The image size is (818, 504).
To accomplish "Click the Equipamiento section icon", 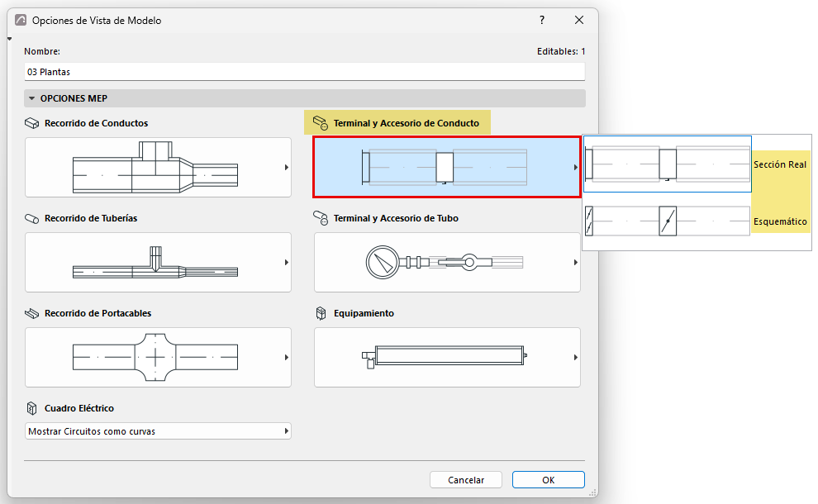I will point(321,313).
